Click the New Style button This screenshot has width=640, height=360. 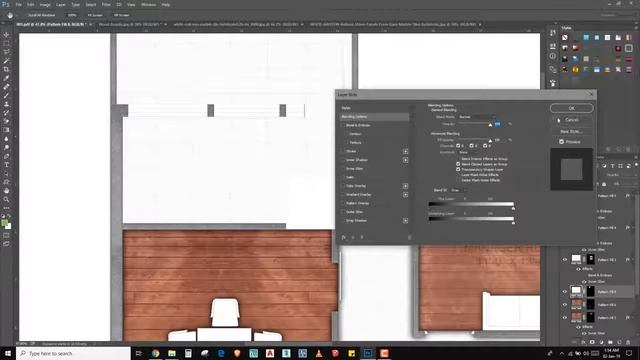pyautogui.click(x=571, y=131)
